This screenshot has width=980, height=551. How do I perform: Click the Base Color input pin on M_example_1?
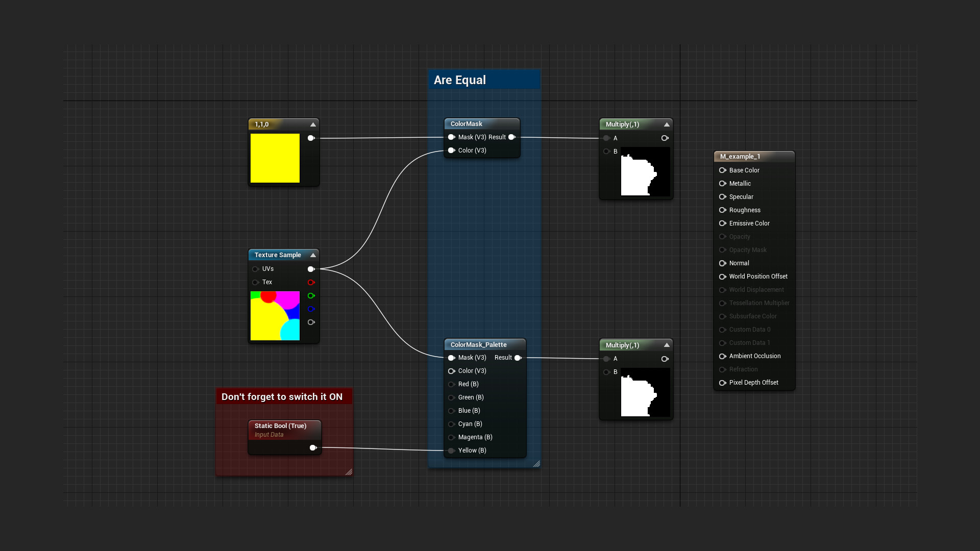pos(723,170)
